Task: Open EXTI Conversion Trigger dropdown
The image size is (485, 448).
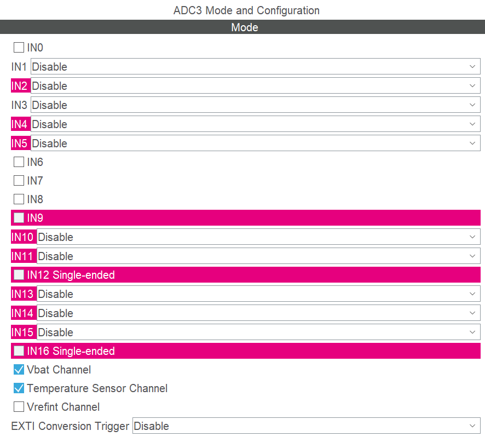Action: click(306, 426)
